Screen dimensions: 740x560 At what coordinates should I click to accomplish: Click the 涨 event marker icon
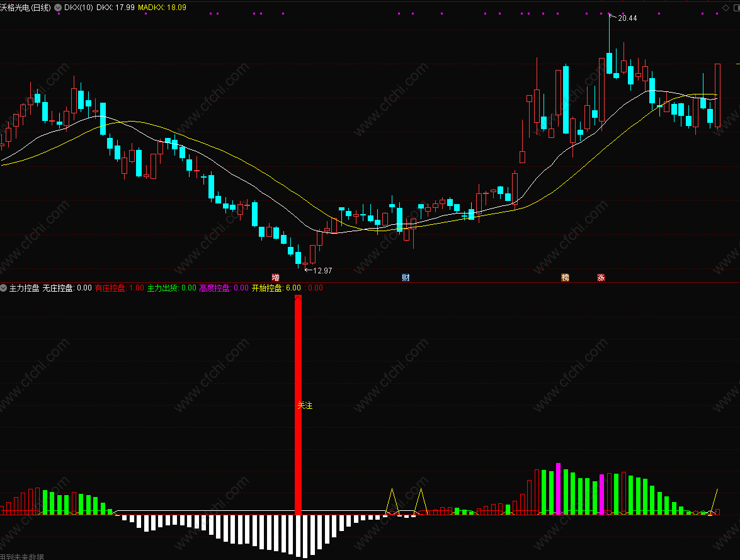pos(601,278)
